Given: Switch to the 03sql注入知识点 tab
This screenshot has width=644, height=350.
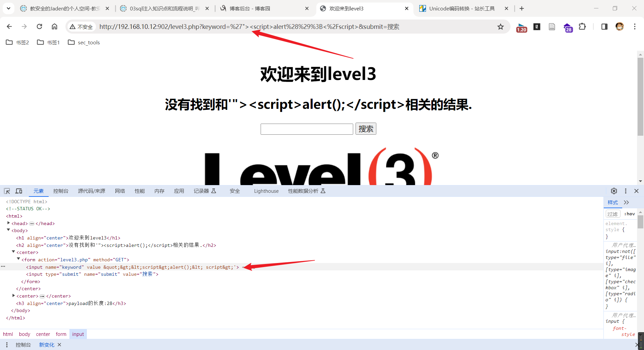Looking at the screenshot, I should (x=165, y=8).
